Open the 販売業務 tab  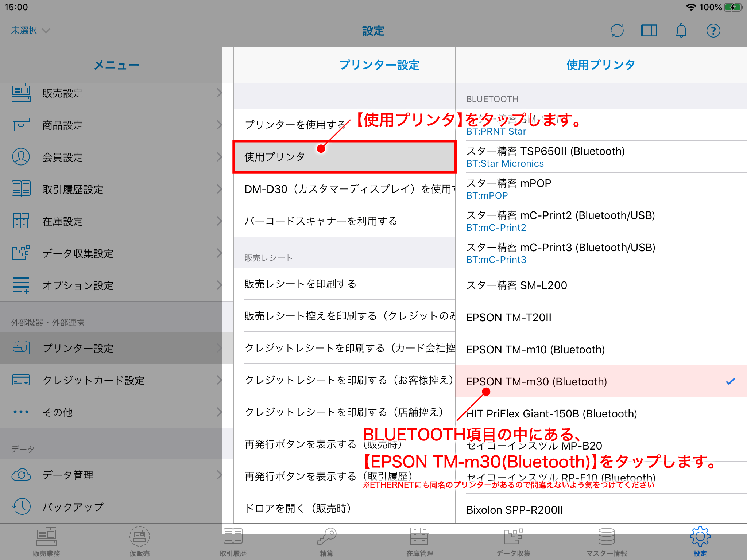pos(46,542)
